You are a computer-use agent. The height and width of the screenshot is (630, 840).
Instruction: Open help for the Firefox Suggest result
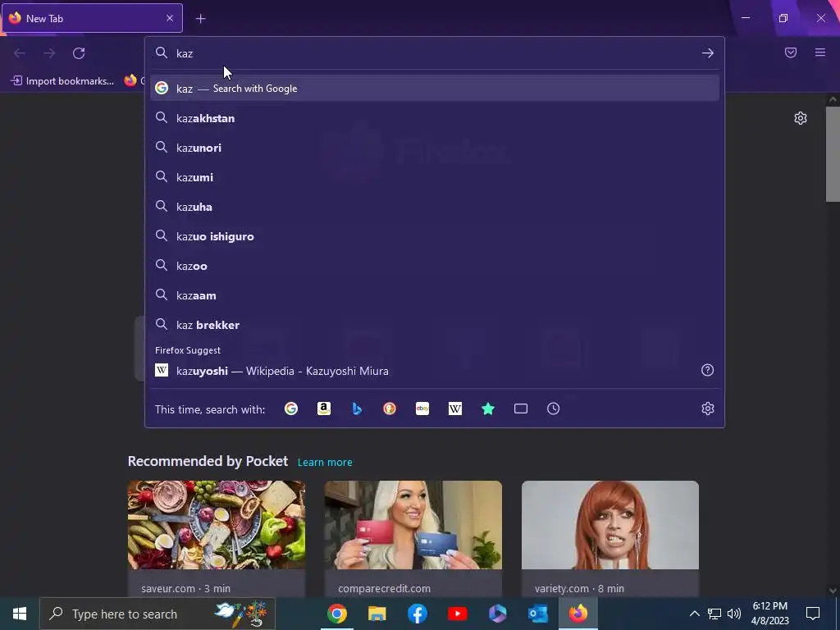tap(708, 370)
